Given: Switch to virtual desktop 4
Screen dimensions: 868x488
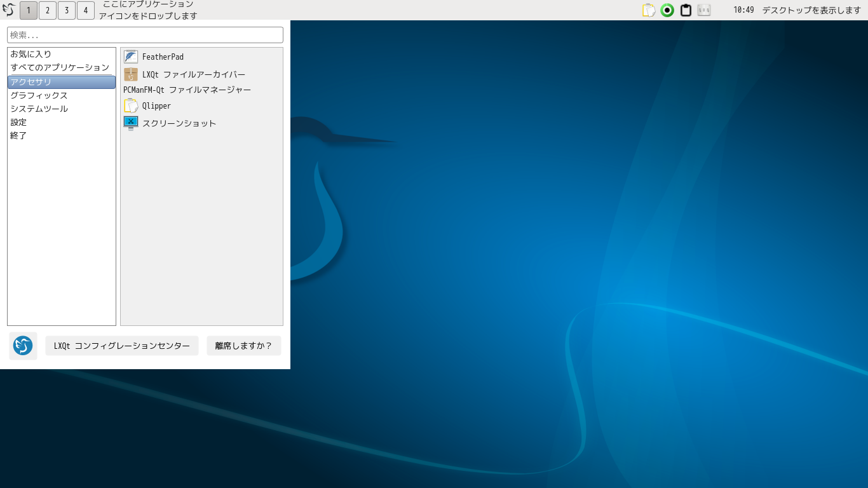Looking at the screenshot, I should [x=85, y=10].
